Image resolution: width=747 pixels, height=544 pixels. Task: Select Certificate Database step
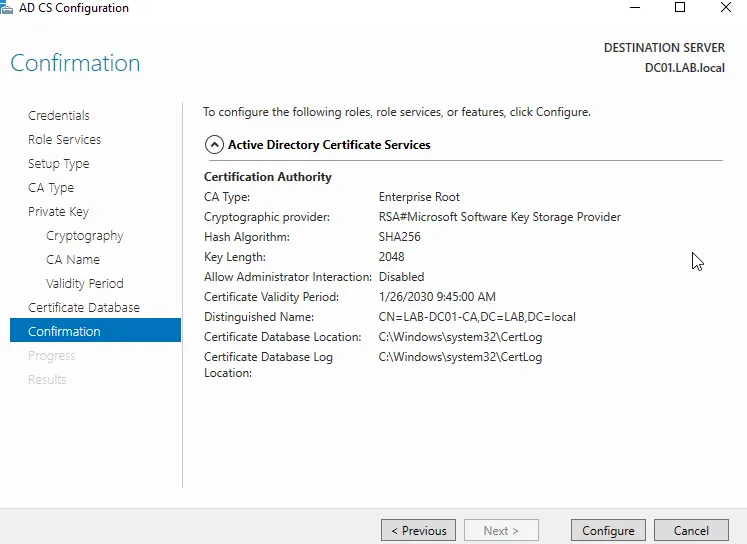point(84,308)
